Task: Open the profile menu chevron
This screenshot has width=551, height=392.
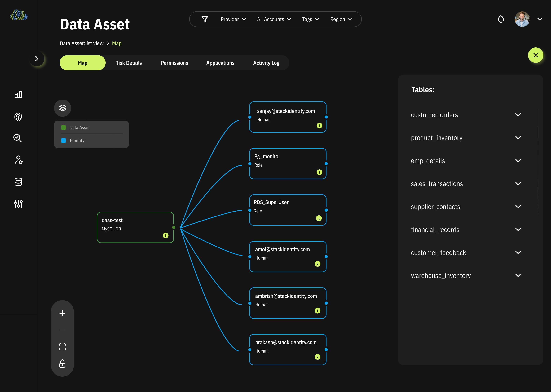Action: tap(540, 19)
